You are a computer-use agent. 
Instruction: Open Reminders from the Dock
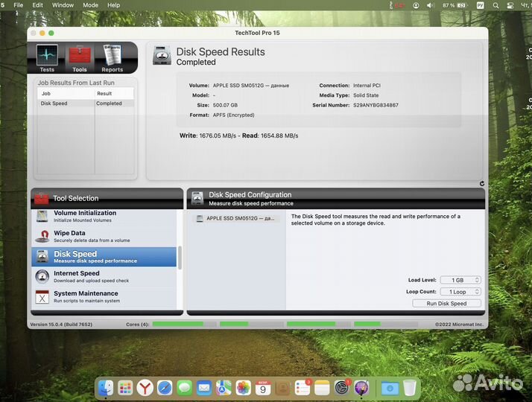[x=303, y=388]
